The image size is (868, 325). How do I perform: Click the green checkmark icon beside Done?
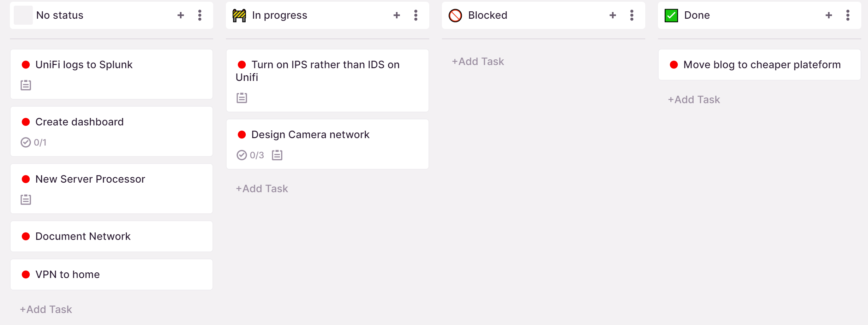[671, 15]
